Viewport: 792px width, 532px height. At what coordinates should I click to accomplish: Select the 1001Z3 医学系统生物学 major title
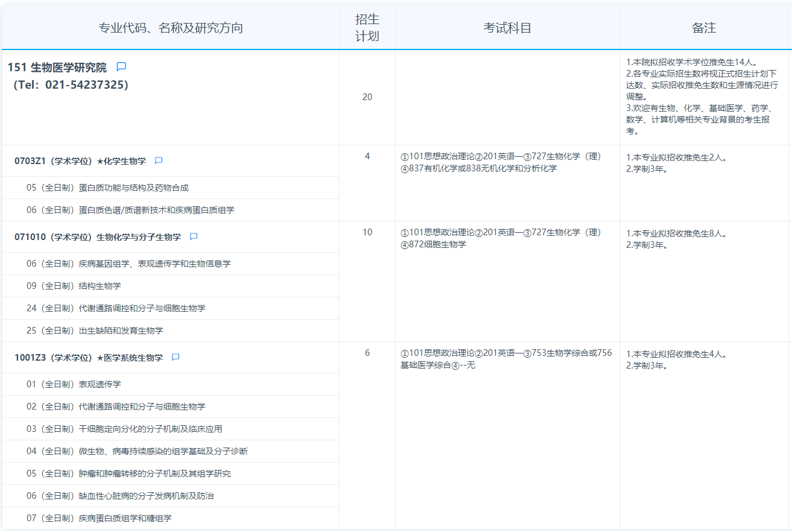pyautogui.click(x=89, y=358)
